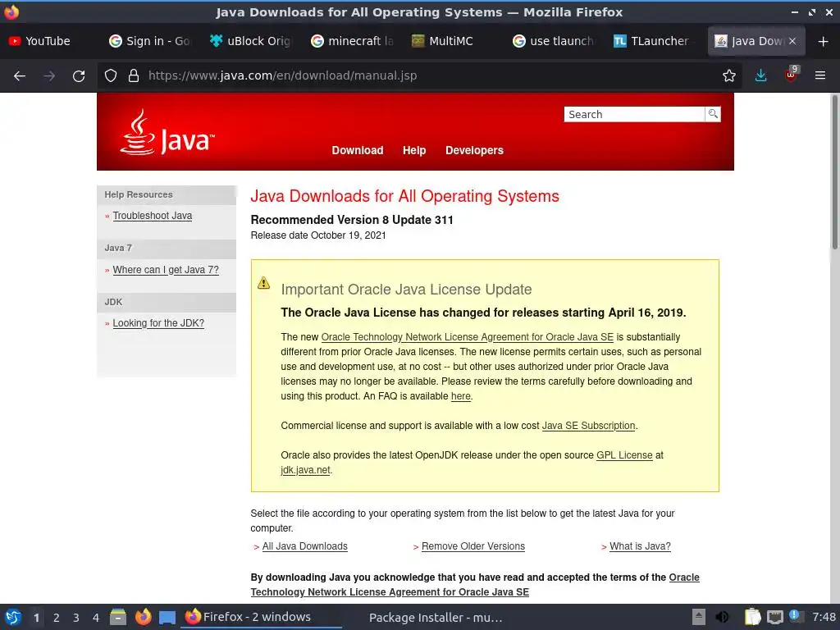Open the GPL License link

[x=624, y=454]
